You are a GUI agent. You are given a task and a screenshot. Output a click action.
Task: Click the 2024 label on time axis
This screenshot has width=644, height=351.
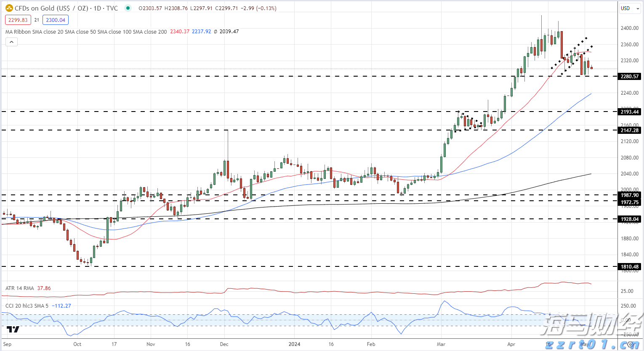[294, 344]
